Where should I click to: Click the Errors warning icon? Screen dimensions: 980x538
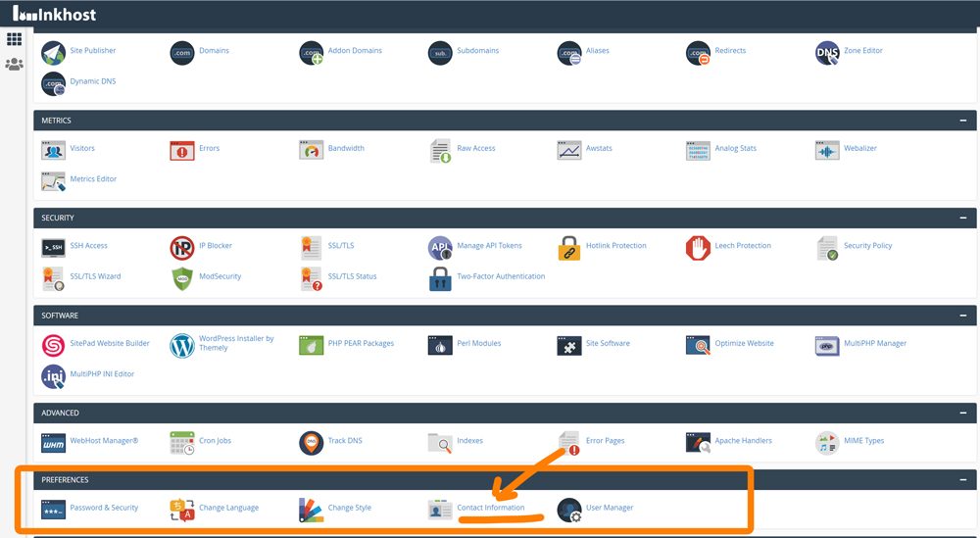click(182, 151)
